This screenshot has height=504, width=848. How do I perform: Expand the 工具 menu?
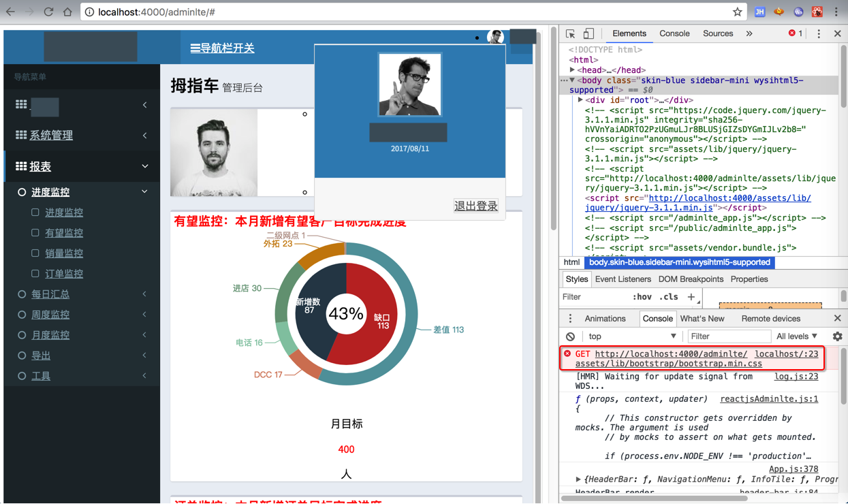82,376
